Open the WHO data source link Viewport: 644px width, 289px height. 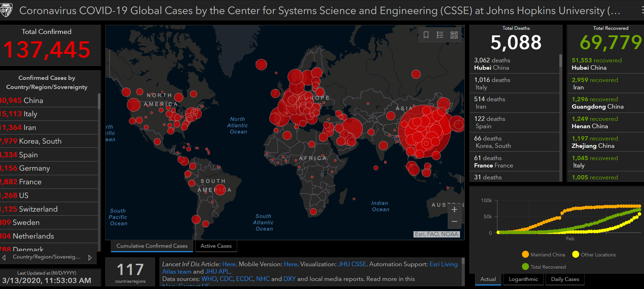pyautogui.click(x=209, y=279)
